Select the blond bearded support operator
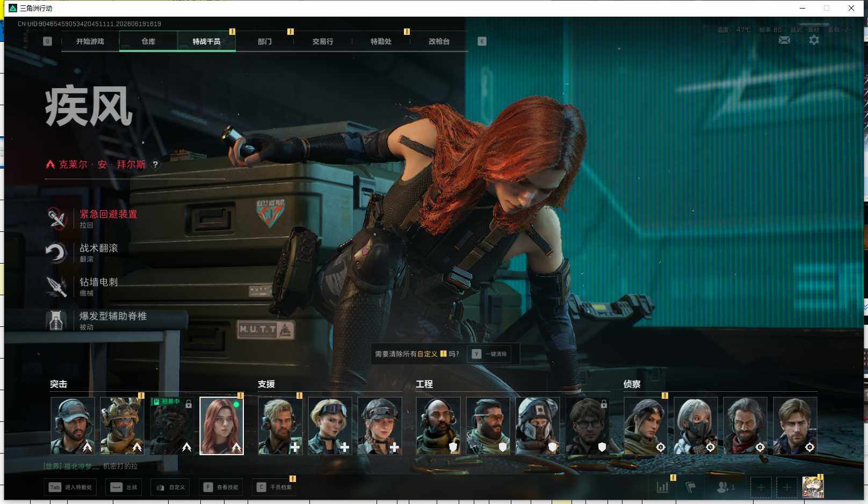 pos(280,426)
